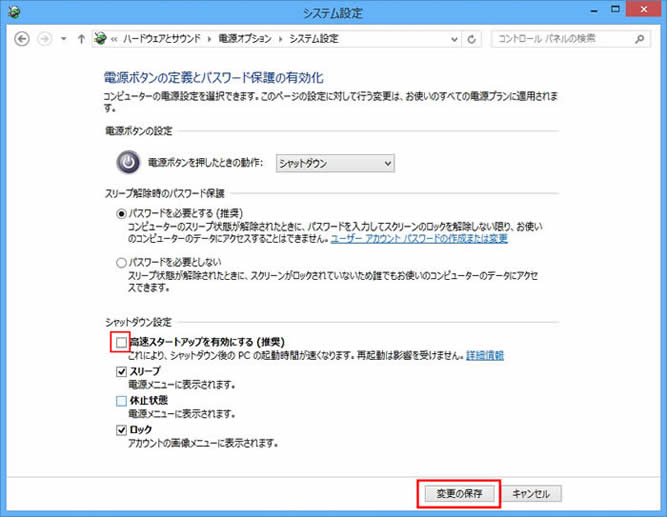The height and width of the screenshot is (517, 667).
Task: Enable 高速スタートアップを有効にする checkbox
Action: (121, 342)
